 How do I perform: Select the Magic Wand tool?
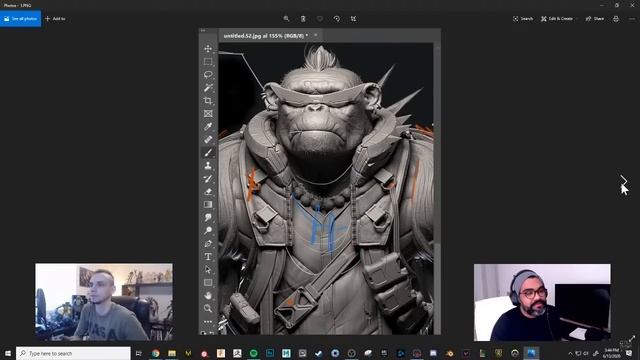[208, 88]
